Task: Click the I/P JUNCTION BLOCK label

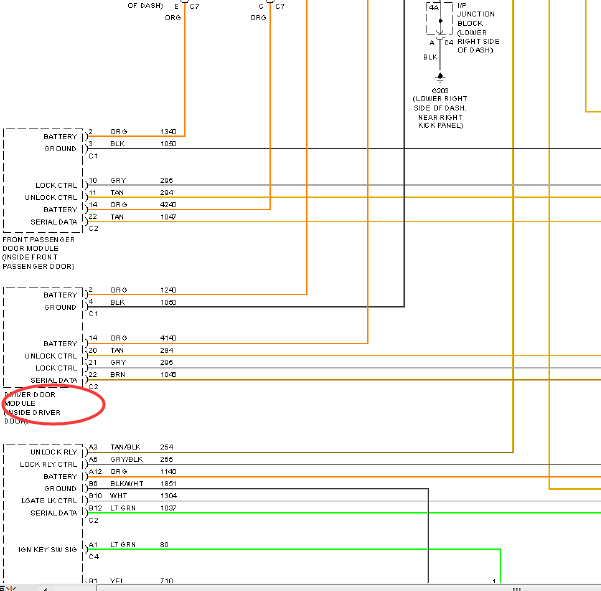Action: point(478,28)
